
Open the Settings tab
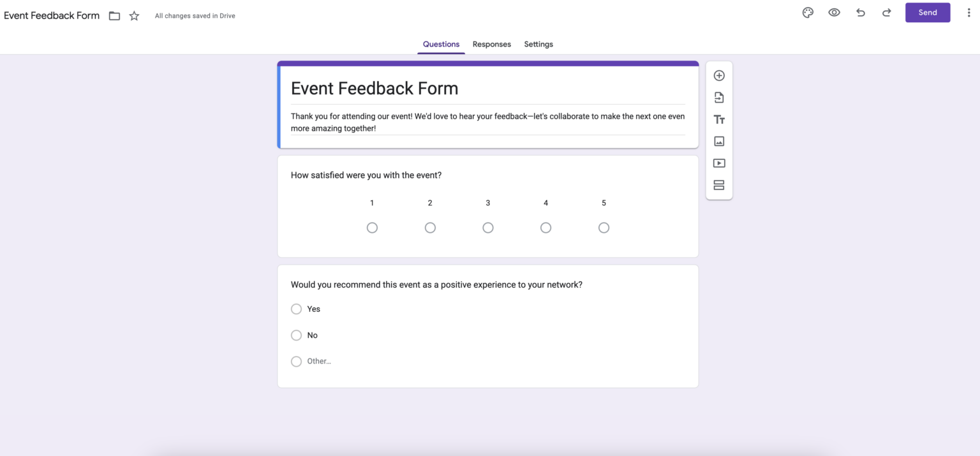[538, 44]
